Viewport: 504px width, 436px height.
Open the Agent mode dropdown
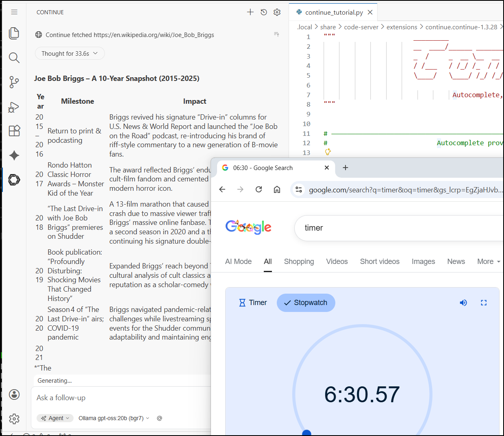pyautogui.click(x=55, y=418)
